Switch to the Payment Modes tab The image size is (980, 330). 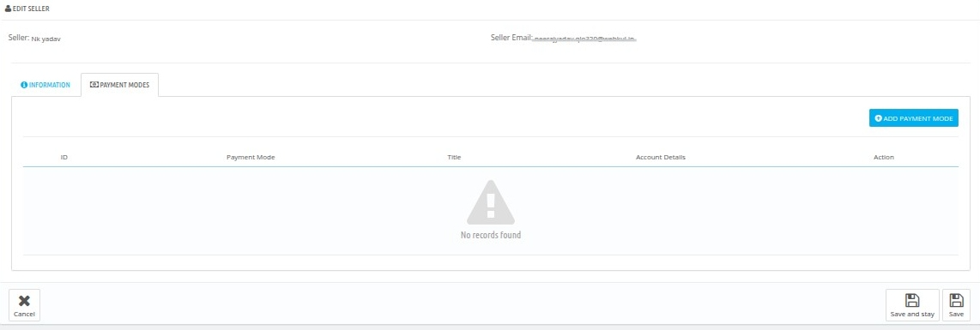click(x=119, y=85)
